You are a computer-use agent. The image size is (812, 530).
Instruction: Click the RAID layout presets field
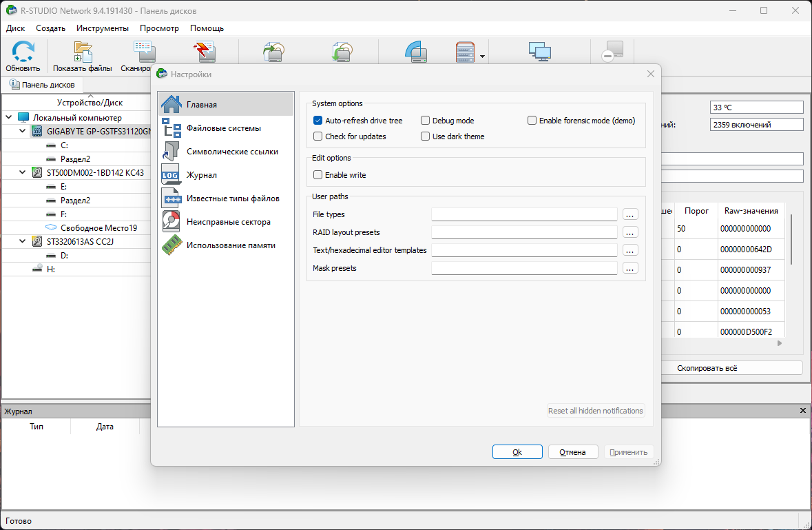(524, 233)
